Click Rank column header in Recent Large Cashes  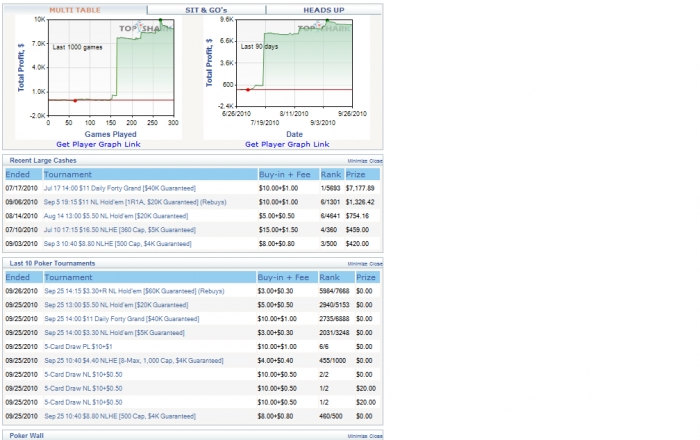tap(332, 174)
